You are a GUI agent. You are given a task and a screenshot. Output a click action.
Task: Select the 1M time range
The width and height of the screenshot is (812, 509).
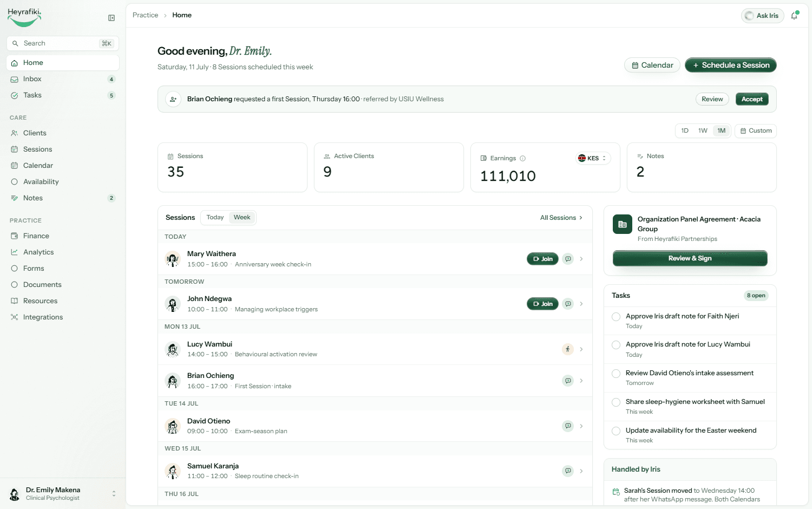(x=722, y=130)
